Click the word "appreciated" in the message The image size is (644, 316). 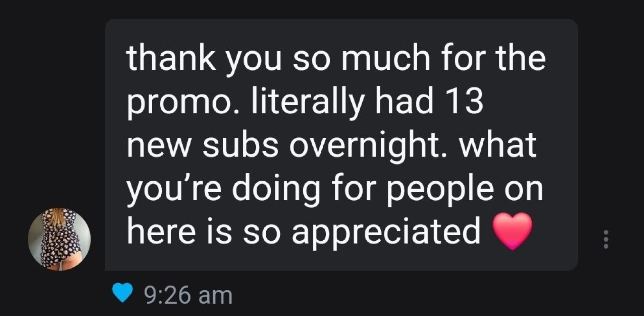pyautogui.click(x=386, y=233)
